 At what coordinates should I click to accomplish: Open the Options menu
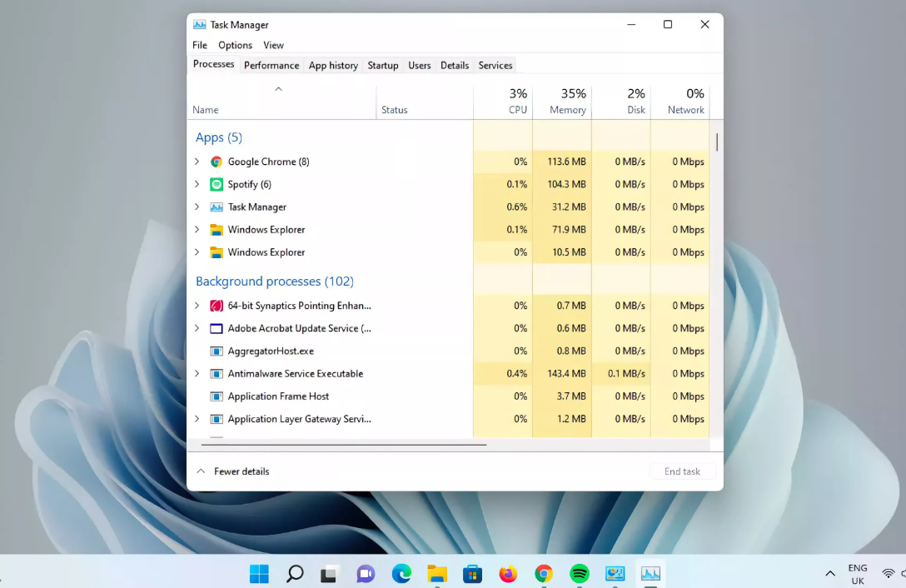pos(235,45)
